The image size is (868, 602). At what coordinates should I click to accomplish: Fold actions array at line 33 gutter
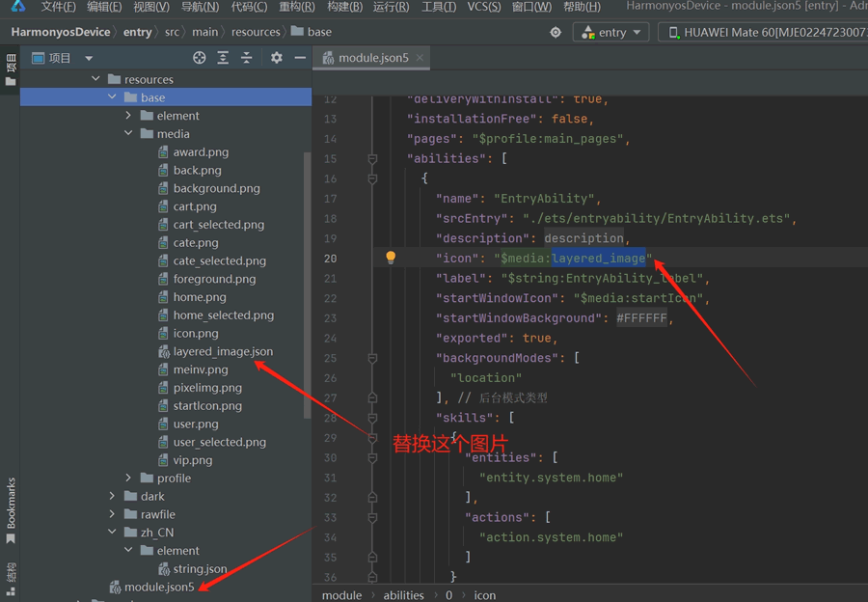click(372, 518)
